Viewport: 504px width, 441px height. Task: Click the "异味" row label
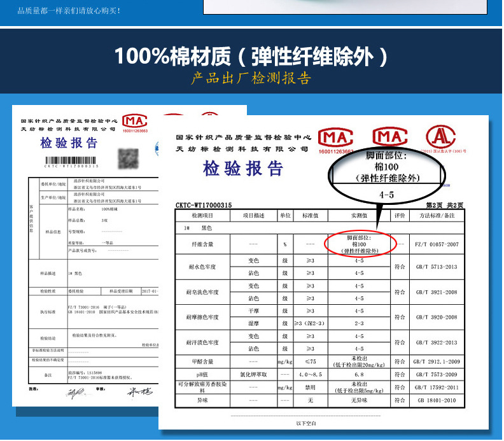(202, 400)
